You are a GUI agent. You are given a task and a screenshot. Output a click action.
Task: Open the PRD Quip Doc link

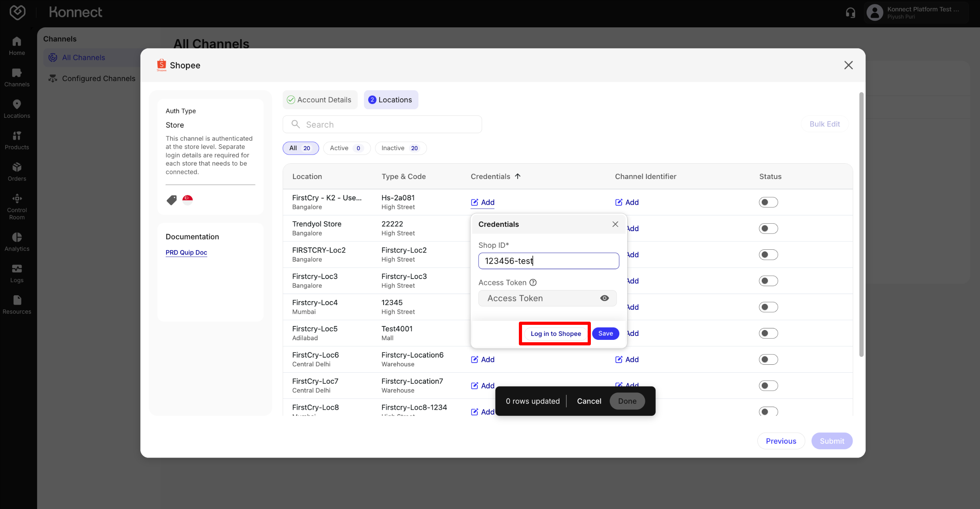186,253
